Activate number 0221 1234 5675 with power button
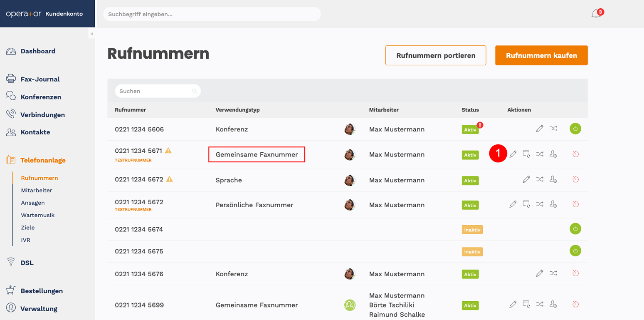Screen dimensions: 644x320 coord(575,251)
